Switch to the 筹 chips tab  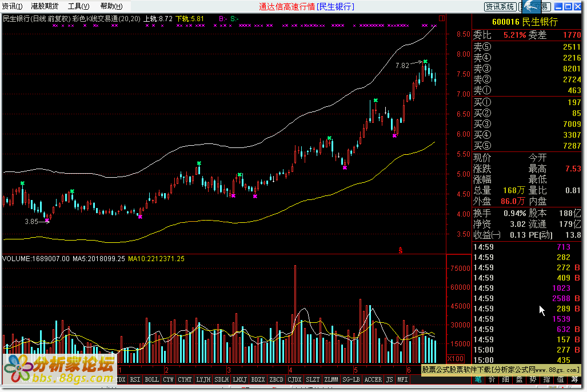[x=574, y=379]
